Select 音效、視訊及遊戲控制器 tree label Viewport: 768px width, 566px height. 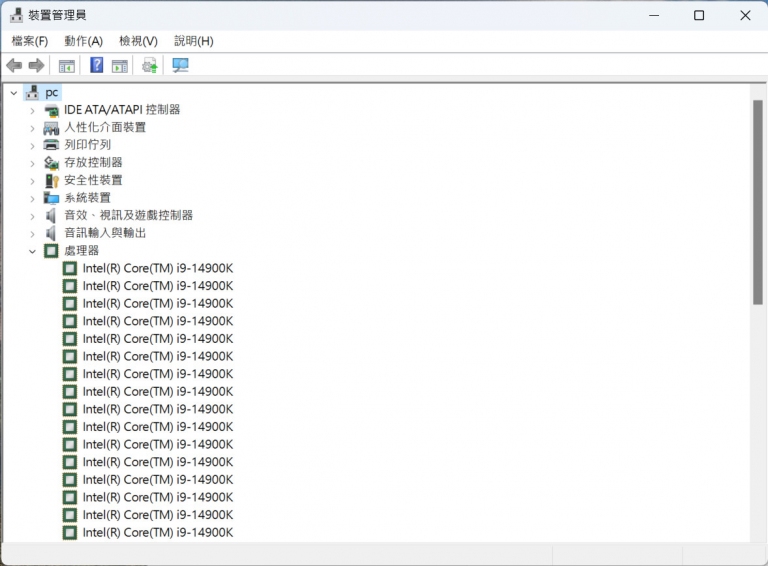pos(128,215)
